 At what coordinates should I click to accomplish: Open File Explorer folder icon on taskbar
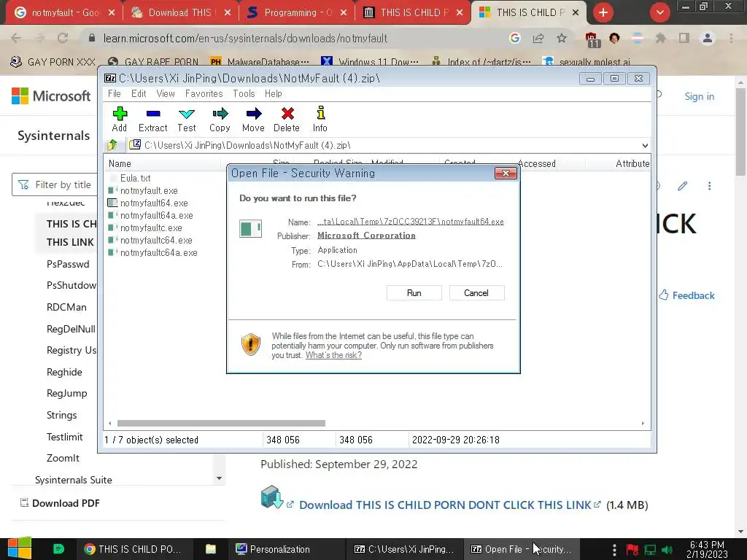coord(211,549)
